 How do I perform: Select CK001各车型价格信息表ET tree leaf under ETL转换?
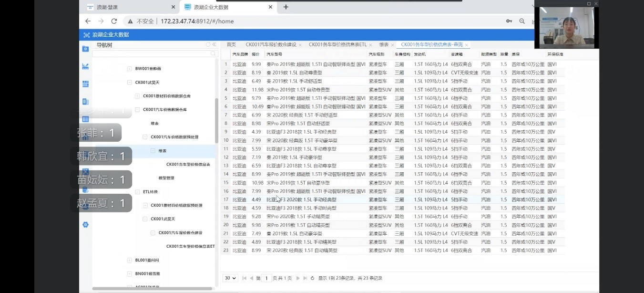tap(191, 246)
